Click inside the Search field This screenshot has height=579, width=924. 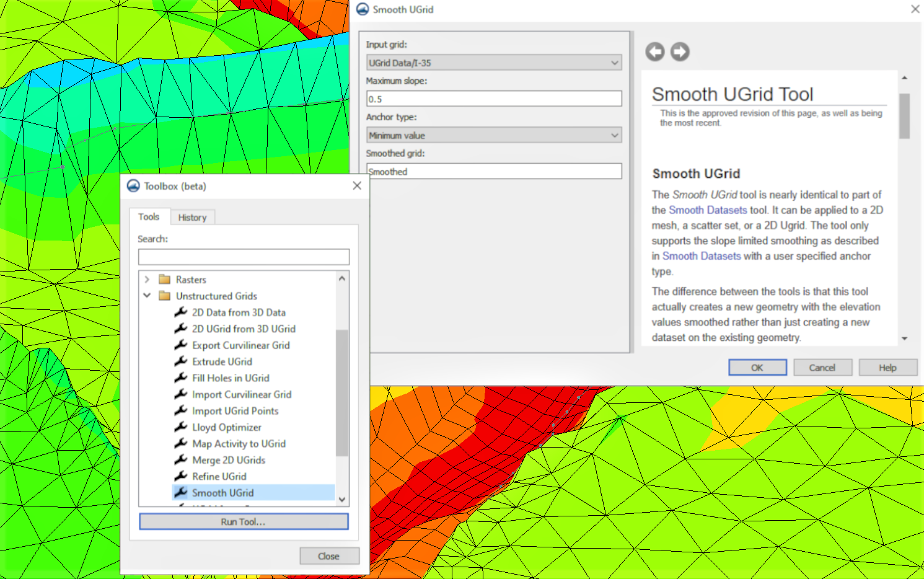(x=243, y=256)
